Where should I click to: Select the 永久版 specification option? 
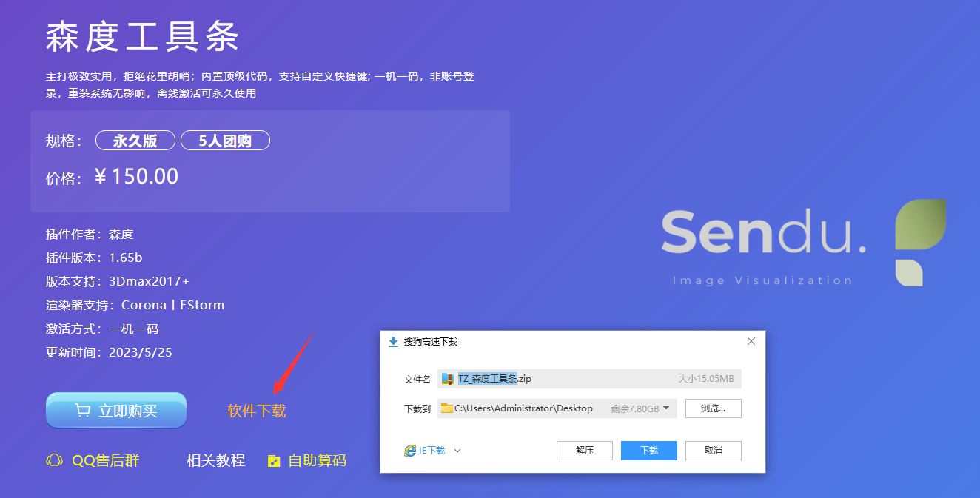tap(135, 141)
